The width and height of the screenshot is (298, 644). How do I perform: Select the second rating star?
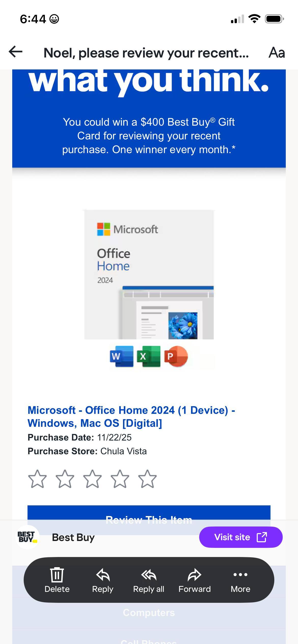pos(65,479)
